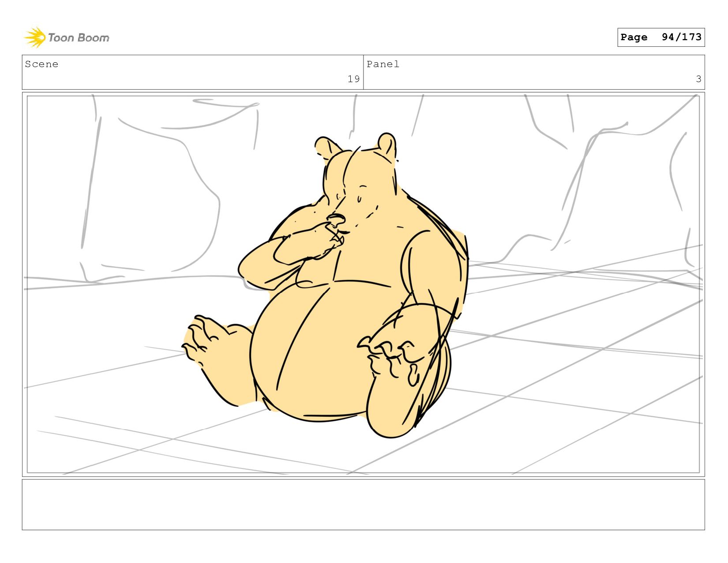The image size is (728, 563).
Task: Click the empty notes box below the panel
Action: [363, 504]
